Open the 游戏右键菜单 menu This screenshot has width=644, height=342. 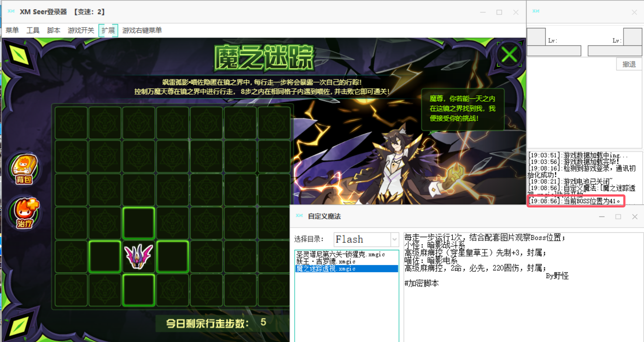pos(142,30)
